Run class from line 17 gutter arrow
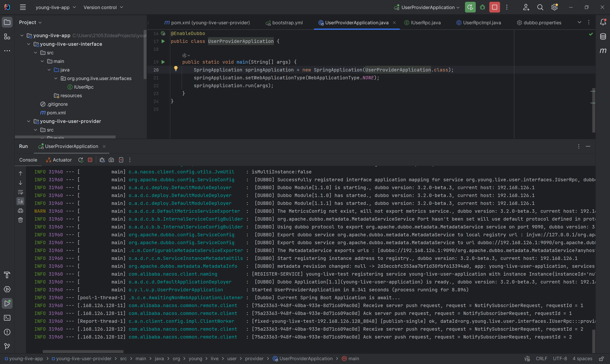Viewport: 610px width, 364px height. (163, 41)
